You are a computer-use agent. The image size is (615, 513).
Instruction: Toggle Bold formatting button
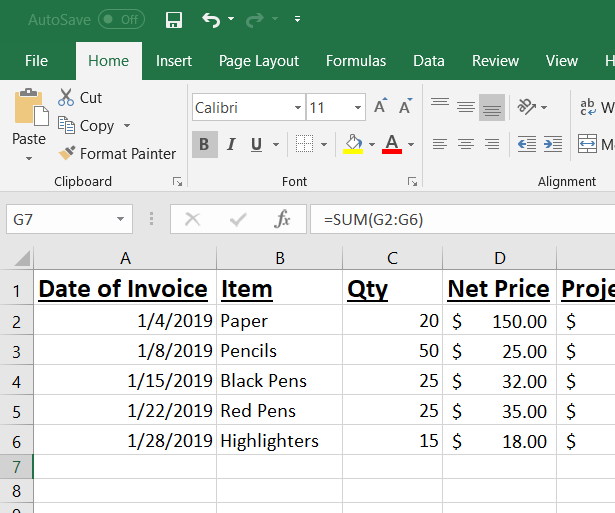point(204,145)
